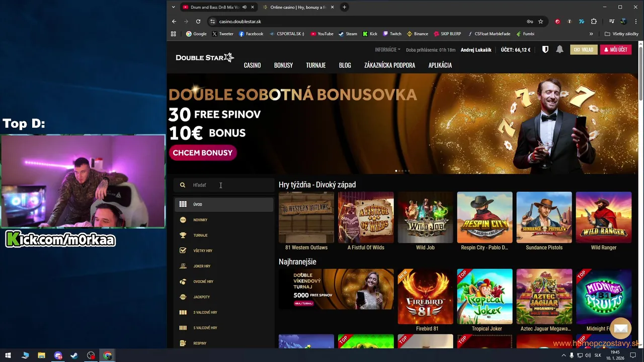Show more bookmarks with the double chevron

[x=591, y=34]
